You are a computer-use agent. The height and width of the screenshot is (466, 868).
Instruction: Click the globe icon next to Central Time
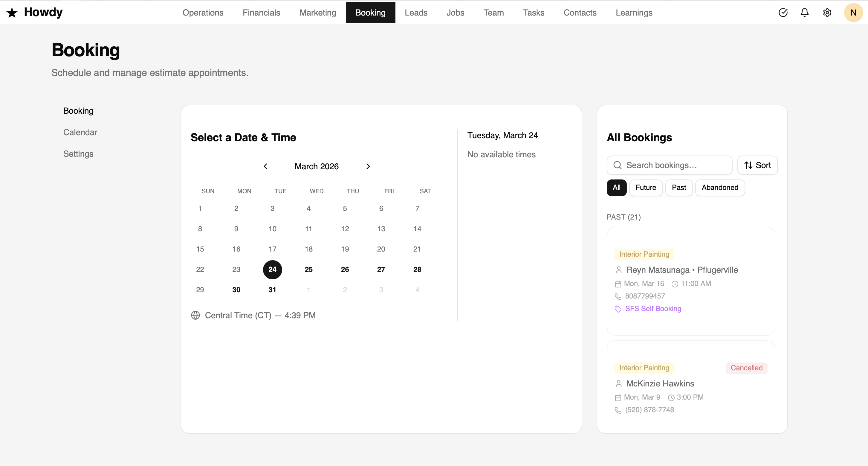[196, 315]
